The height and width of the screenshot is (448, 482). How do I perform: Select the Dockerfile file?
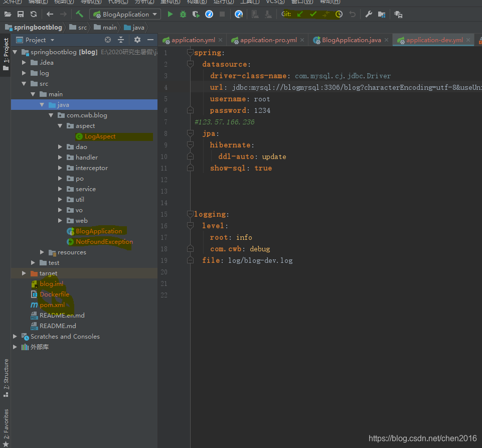(x=54, y=294)
